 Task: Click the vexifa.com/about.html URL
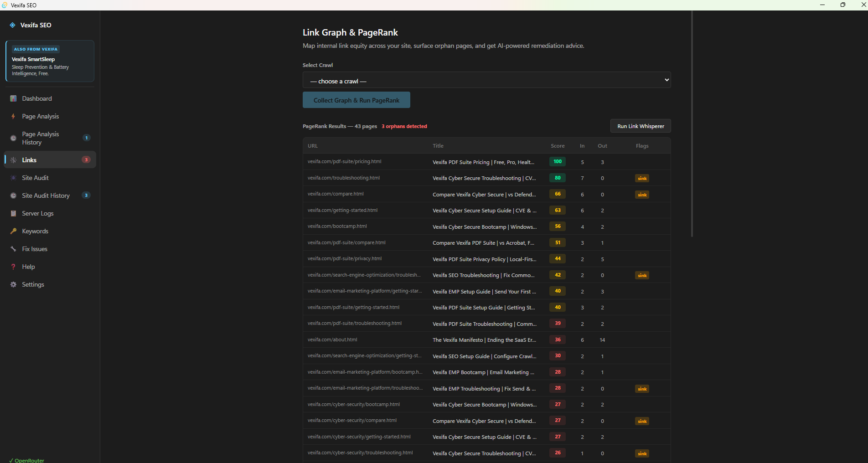point(332,340)
